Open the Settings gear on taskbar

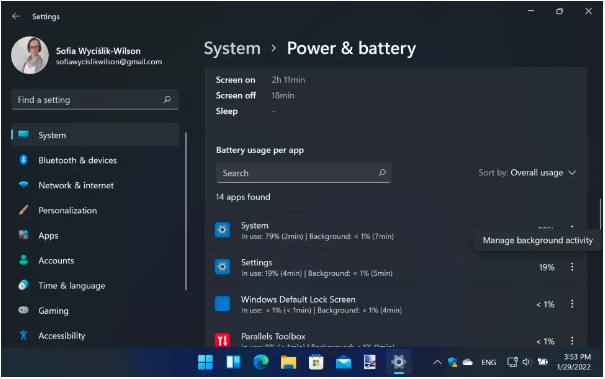[x=398, y=362]
